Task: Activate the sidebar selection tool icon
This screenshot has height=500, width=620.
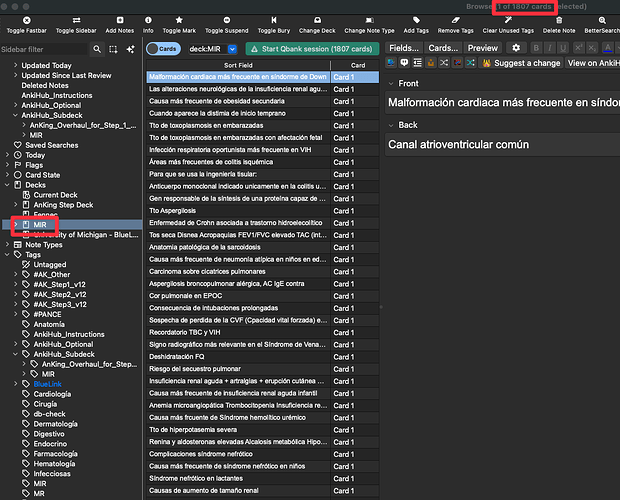Action: [x=113, y=49]
